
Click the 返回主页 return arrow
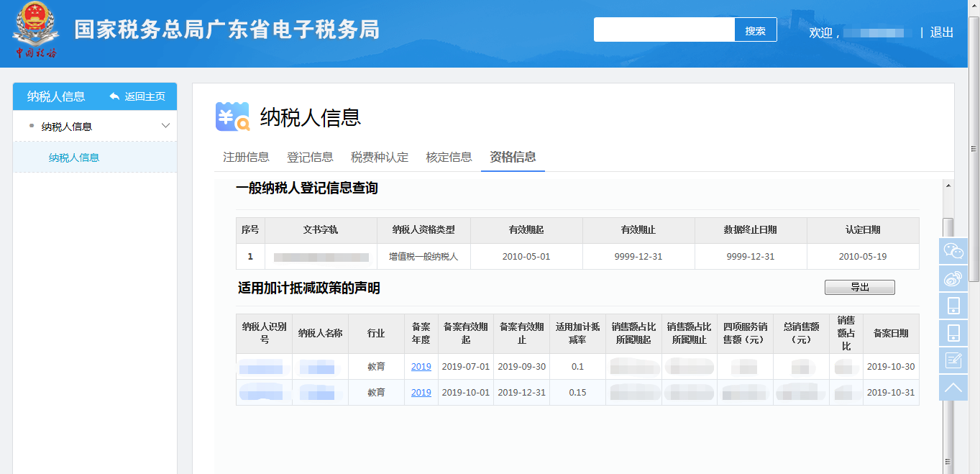[115, 96]
